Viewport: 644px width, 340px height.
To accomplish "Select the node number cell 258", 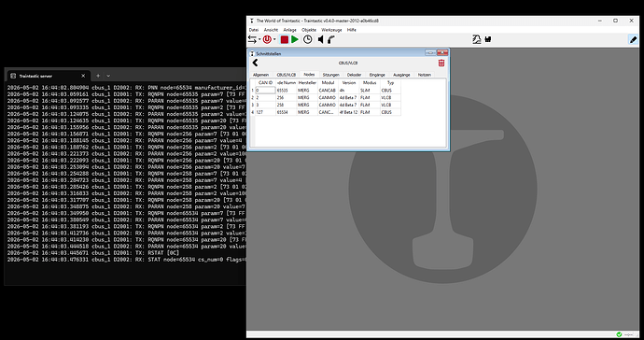I will tap(287, 105).
